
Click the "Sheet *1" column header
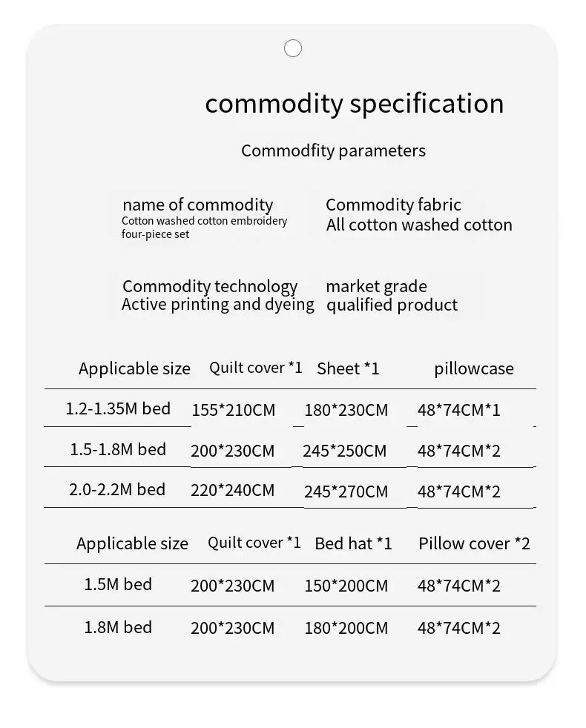pyautogui.click(x=348, y=368)
